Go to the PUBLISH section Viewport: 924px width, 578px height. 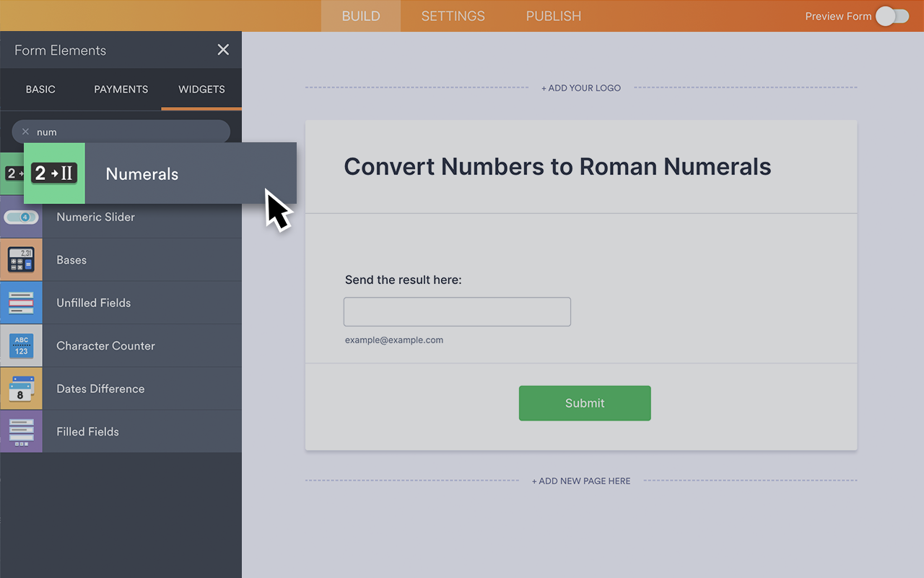[553, 15]
